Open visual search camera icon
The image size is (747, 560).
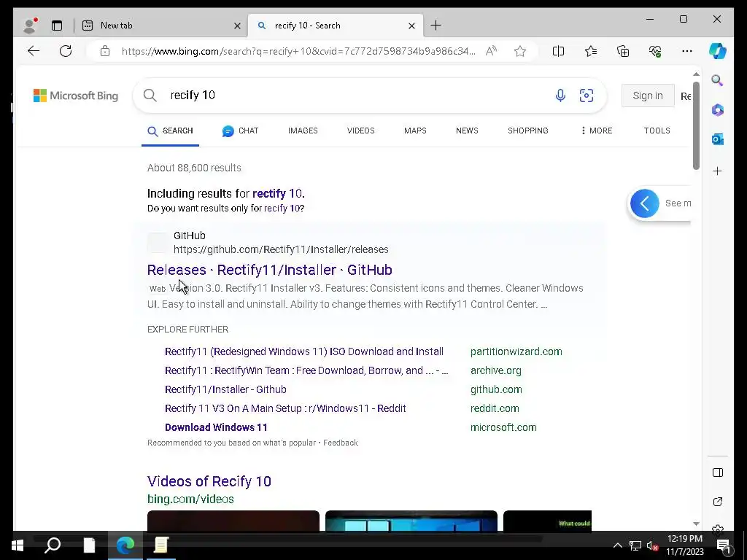click(x=586, y=96)
